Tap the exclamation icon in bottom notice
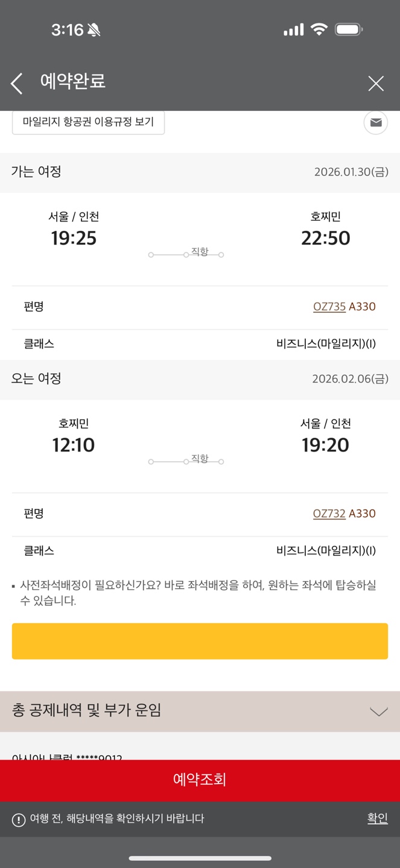The width and height of the screenshot is (400, 868). click(x=19, y=819)
